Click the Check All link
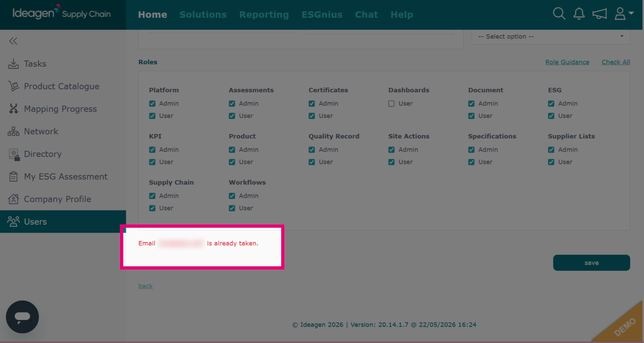 (616, 62)
